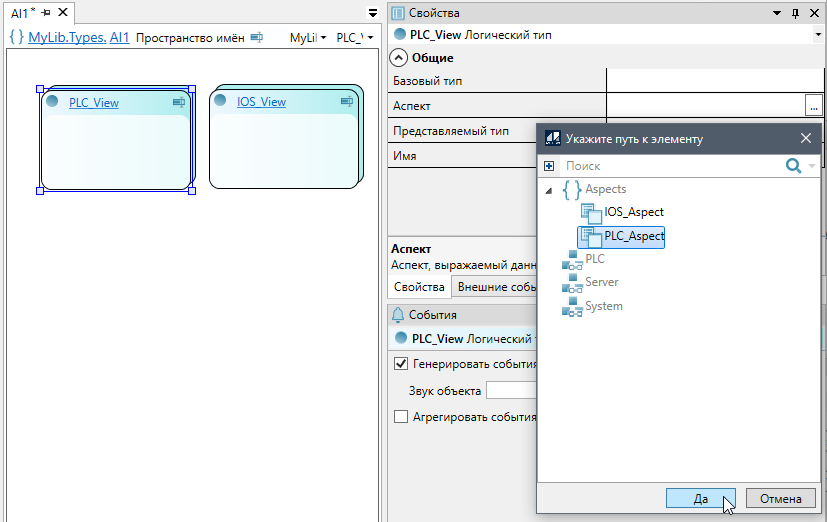Click the System node icon in tree
The width and height of the screenshot is (827, 522).
572,307
